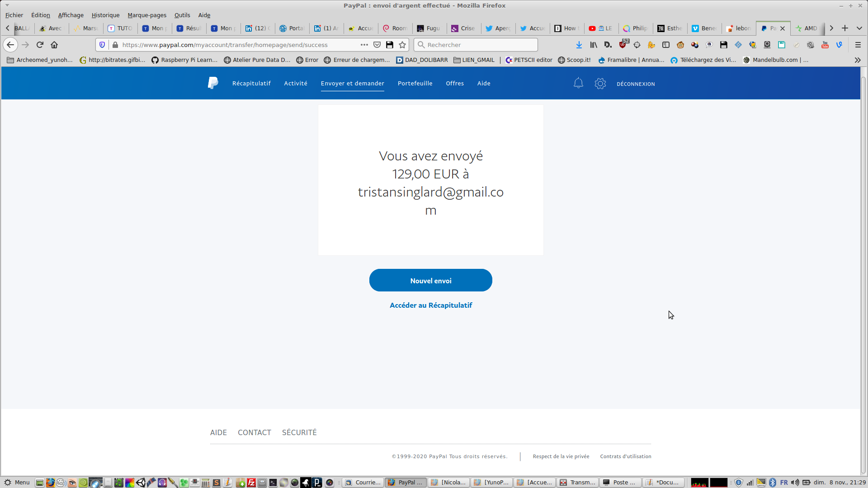The image size is (868, 488).
Task: Toggle tracking protection shield icon
Action: pos(102,45)
